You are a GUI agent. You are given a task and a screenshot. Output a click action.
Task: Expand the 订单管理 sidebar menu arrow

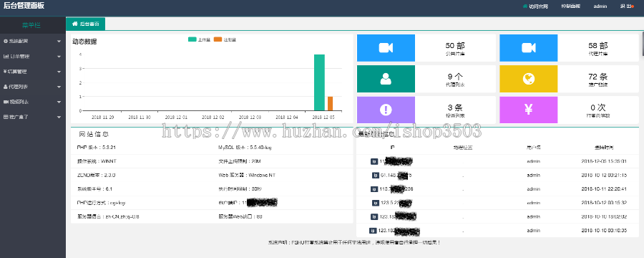coord(59,57)
